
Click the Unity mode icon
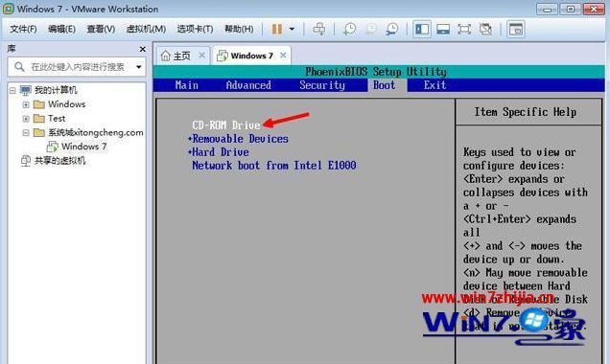485,29
